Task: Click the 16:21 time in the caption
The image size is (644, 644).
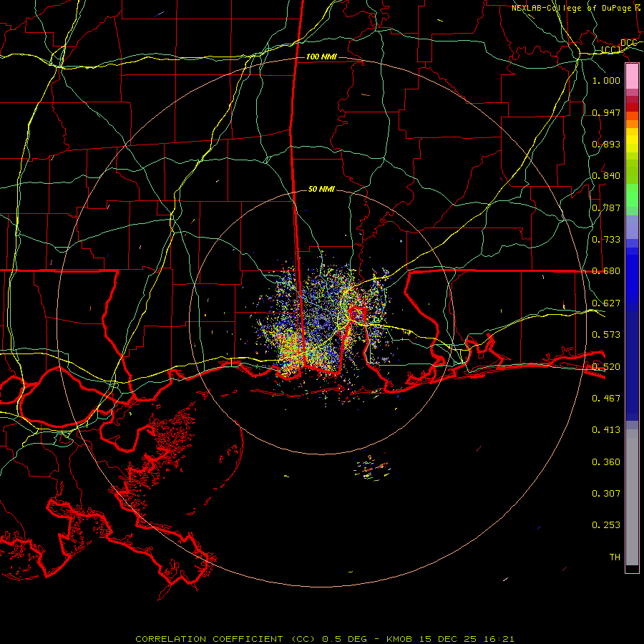Action: pyautogui.click(x=497, y=639)
